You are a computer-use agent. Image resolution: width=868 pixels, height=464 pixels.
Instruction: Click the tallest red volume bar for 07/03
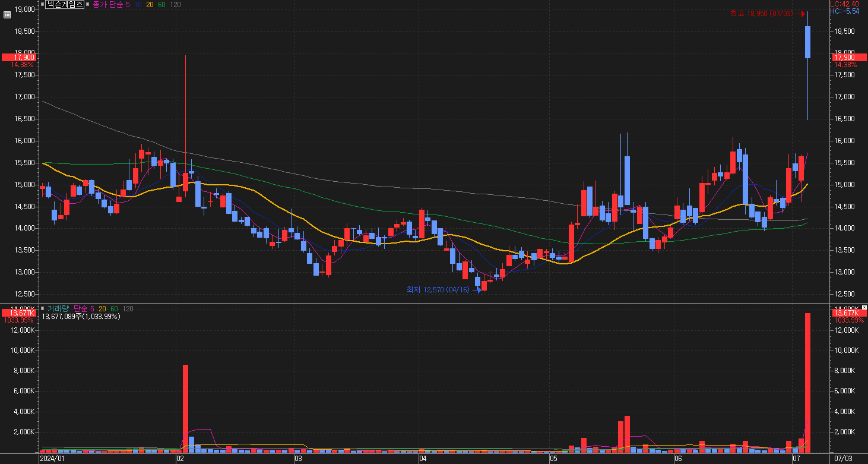[x=807, y=383]
